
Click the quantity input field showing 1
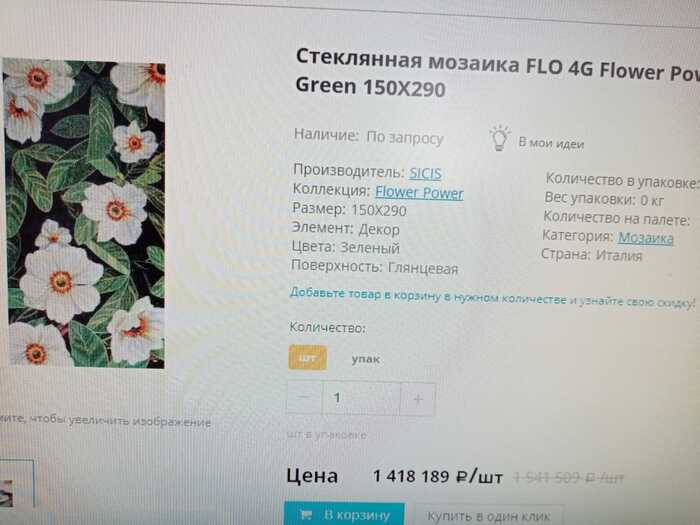[x=361, y=398]
